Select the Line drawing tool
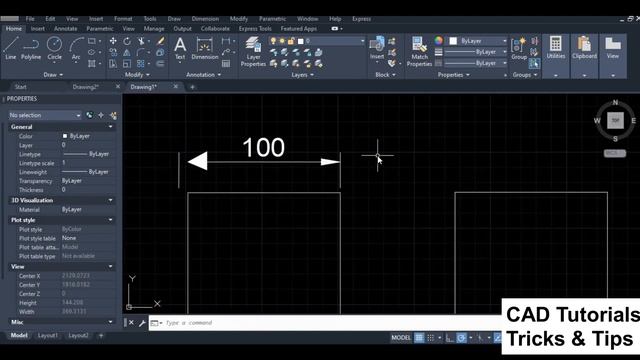 click(x=11, y=48)
